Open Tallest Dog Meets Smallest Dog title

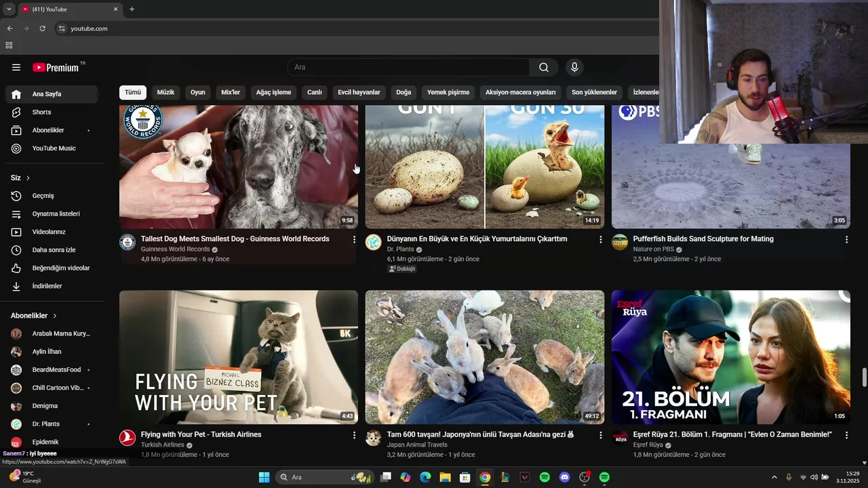tap(235, 239)
